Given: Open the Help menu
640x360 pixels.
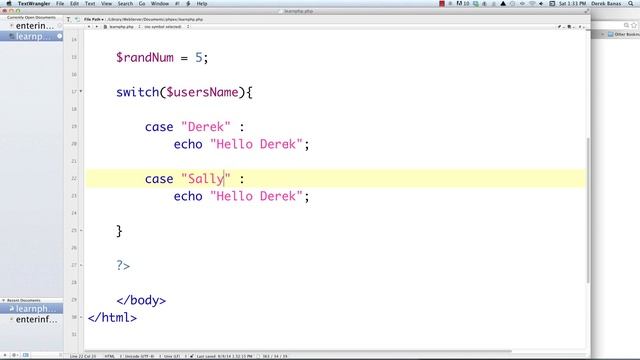Looking at the screenshot, I should (202, 3).
